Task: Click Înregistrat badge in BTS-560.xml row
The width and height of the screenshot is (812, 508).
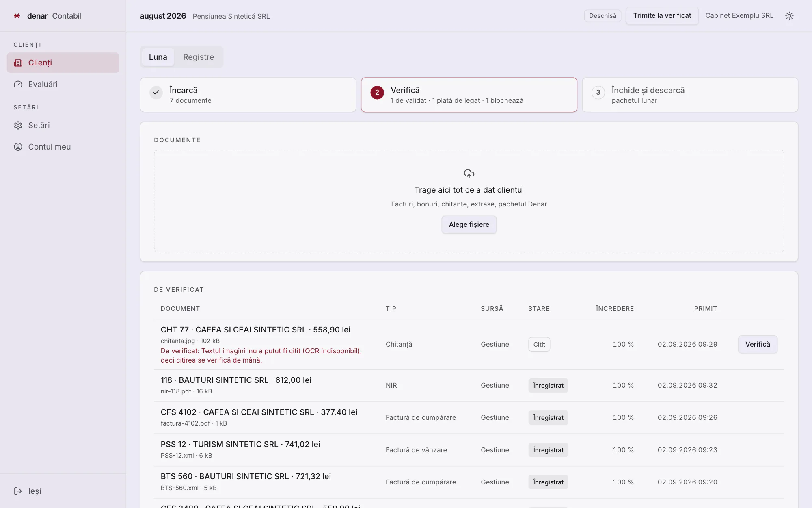Action: [548, 482]
